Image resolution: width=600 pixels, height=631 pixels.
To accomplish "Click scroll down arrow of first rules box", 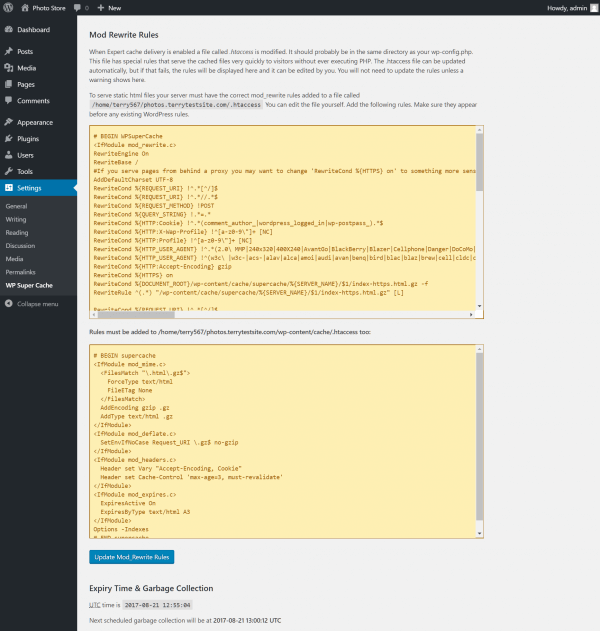I will click(x=479, y=306).
